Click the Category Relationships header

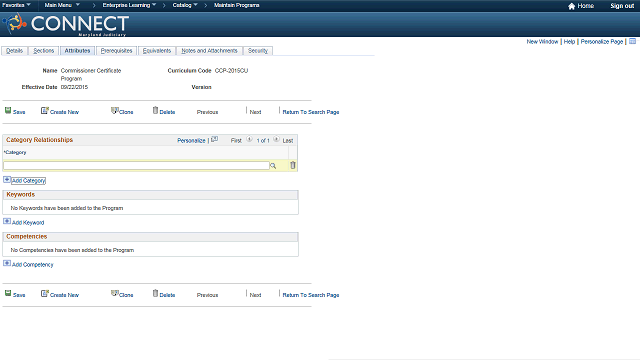coord(39,140)
